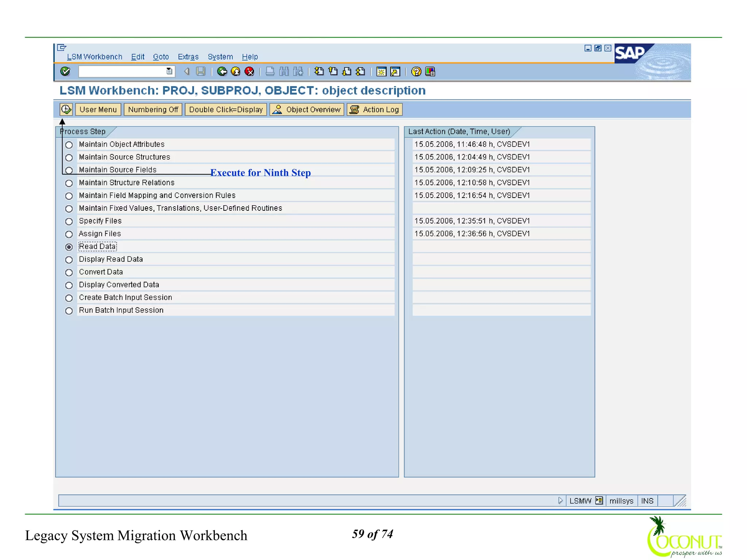Screen dimensions: 747x560
Task: Open the System menu
Action: click(220, 57)
